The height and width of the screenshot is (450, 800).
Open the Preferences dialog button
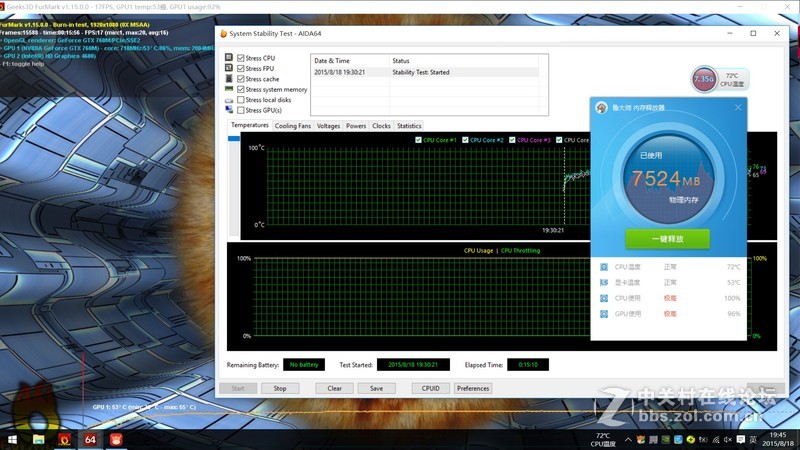[473, 388]
